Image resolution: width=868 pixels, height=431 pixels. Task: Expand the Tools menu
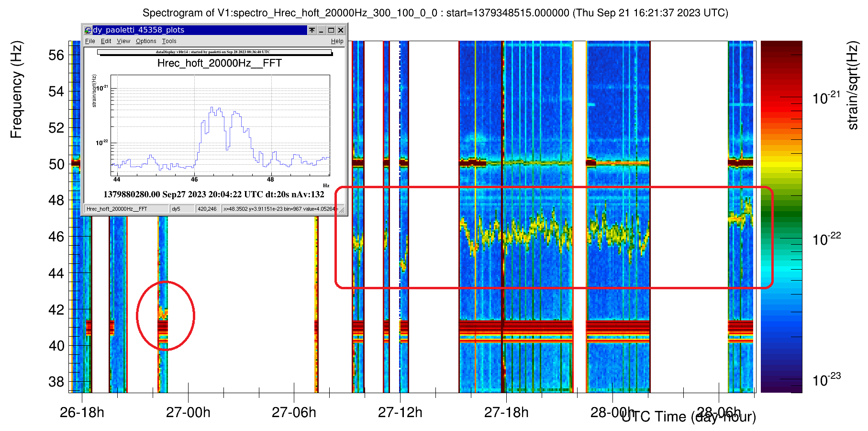point(169,41)
